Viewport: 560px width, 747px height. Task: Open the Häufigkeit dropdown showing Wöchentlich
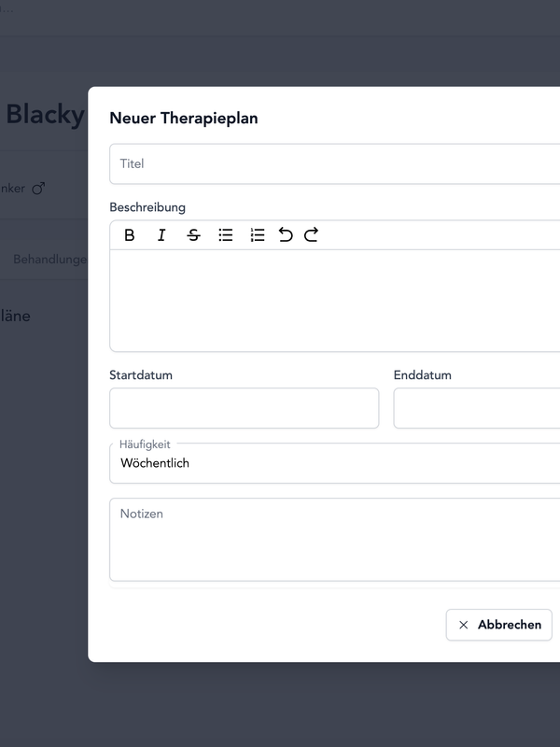coord(335,463)
